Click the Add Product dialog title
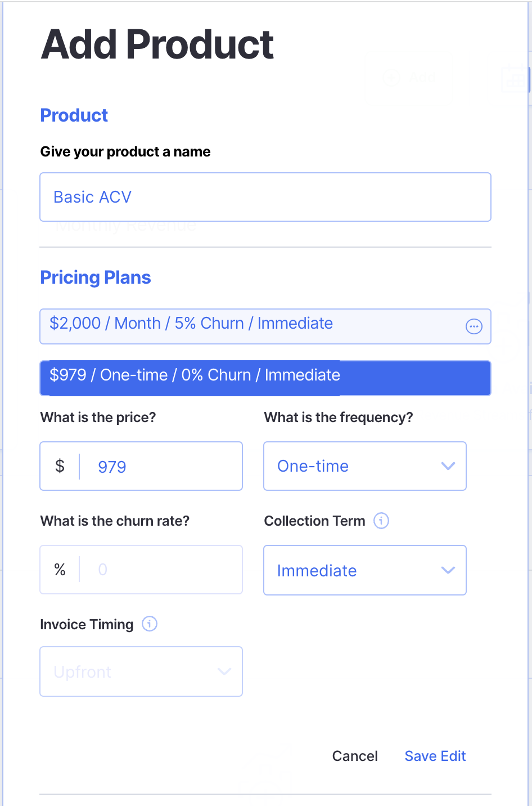Image resolution: width=532 pixels, height=806 pixels. point(157,45)
